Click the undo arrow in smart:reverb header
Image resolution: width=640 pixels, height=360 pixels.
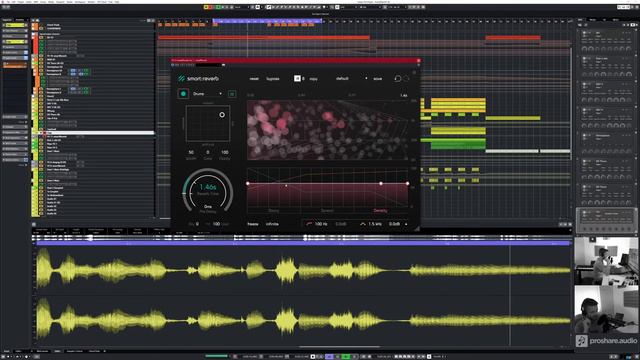tap(398, 78)
